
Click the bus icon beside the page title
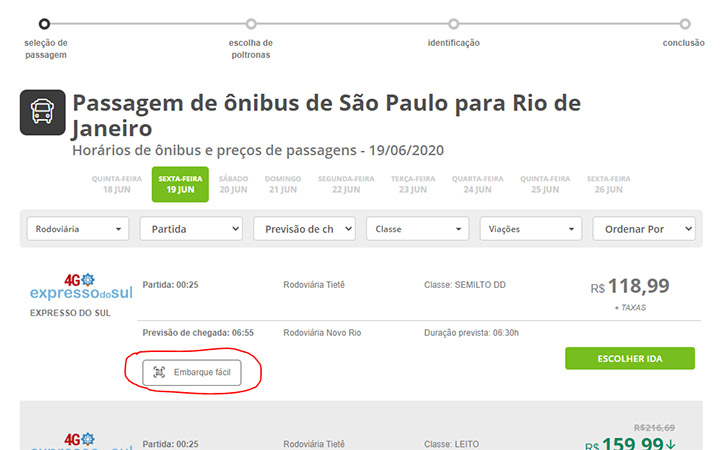(43, 114)
